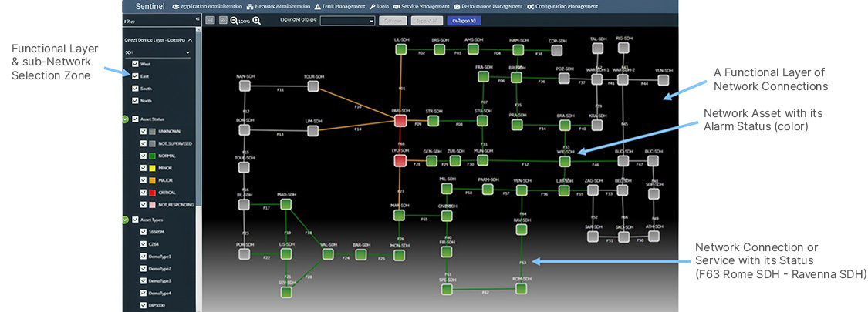Image resolution: width=868 pixels, height=312 pixels.
Task: Select the VEN-SDH node
Action: click(x=522, y=190)
